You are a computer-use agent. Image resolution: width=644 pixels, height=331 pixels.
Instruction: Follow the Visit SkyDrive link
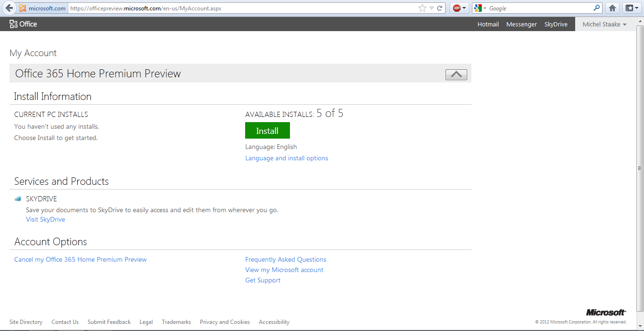[46, 220]
